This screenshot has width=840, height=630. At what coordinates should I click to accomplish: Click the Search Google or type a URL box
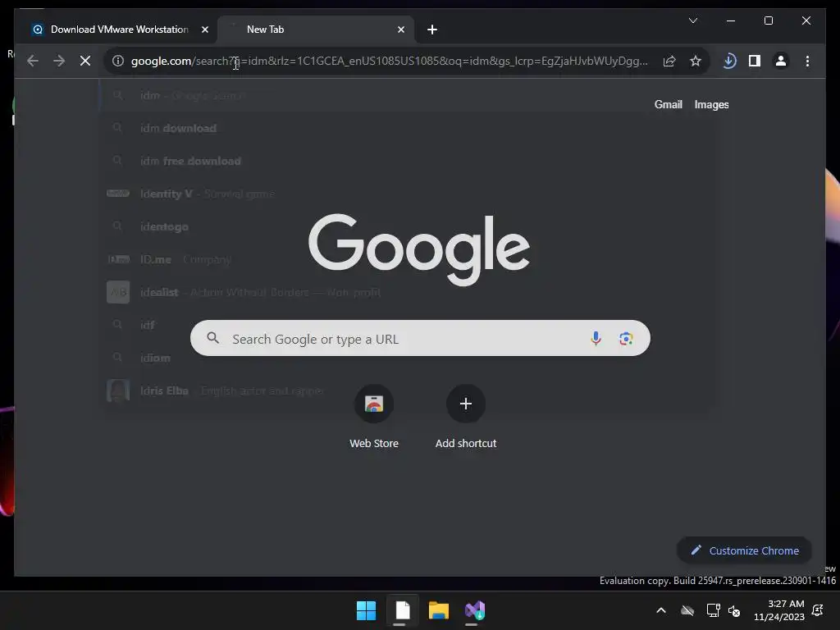click(x=420, y=338)
